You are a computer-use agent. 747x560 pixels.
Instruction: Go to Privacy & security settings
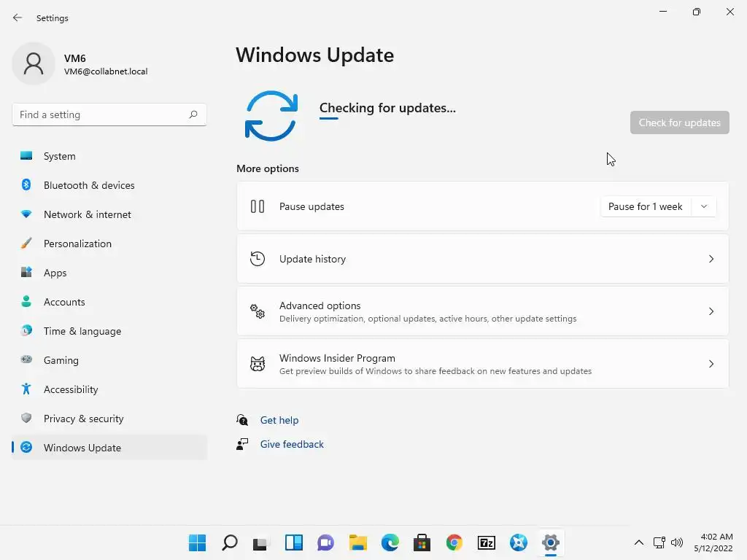coord(109,418)
